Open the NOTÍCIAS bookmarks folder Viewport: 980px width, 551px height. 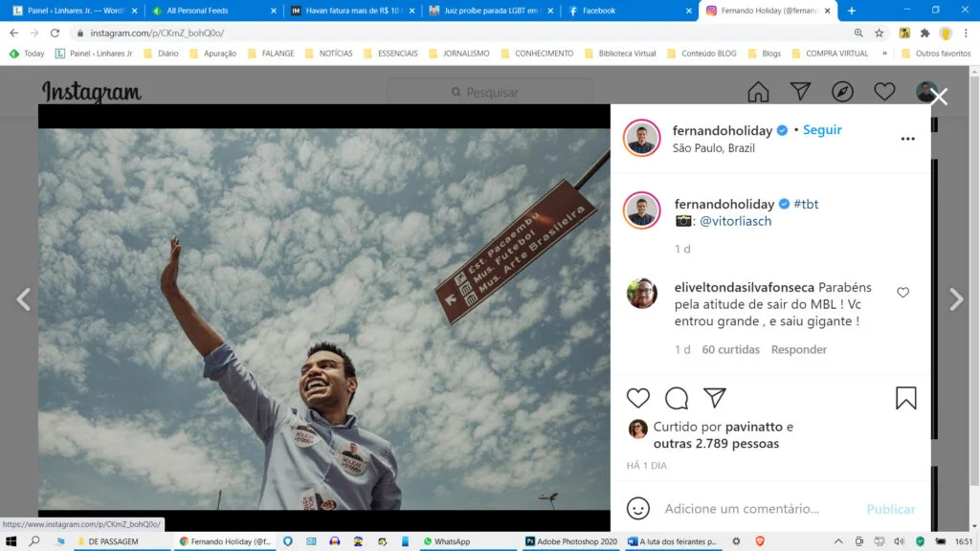329,54
